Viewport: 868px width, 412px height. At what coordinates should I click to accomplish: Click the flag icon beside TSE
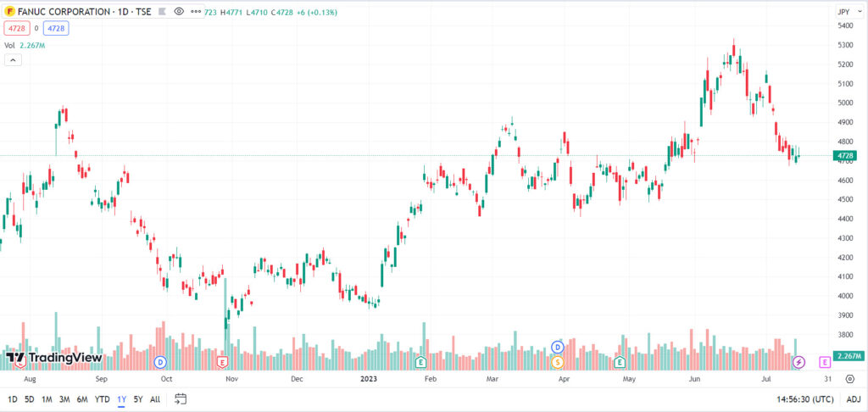pos(162,11)
